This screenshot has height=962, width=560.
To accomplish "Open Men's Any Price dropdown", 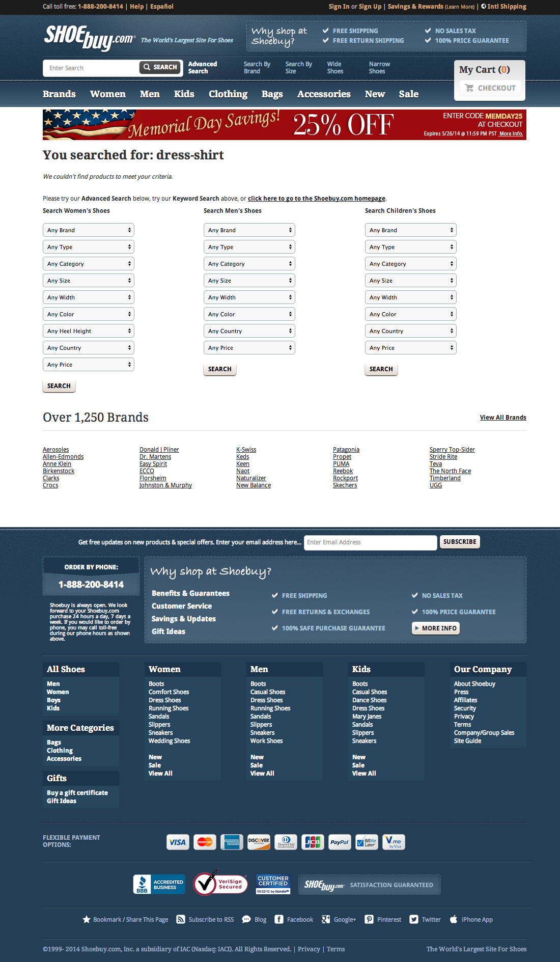I will click(249, 348).
